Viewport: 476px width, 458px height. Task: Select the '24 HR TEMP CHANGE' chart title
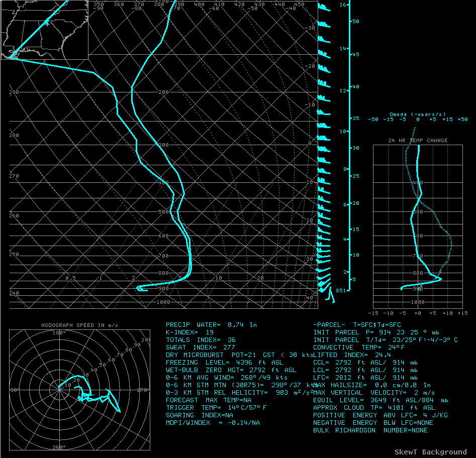click(x=418, y=141)
